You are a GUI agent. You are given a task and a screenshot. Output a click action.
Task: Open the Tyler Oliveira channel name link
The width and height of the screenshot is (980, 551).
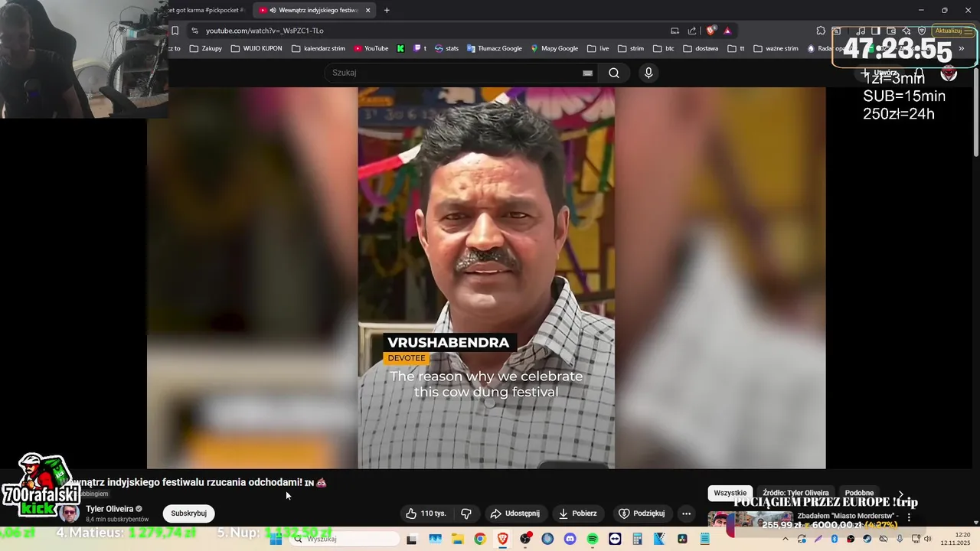109,509
